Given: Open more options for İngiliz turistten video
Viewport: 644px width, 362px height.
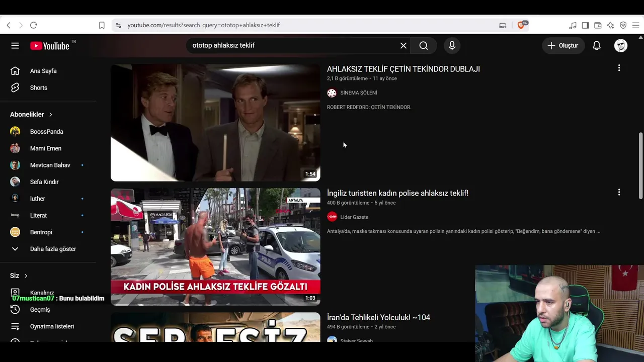Looking at the screenshot, I should 619,192.
